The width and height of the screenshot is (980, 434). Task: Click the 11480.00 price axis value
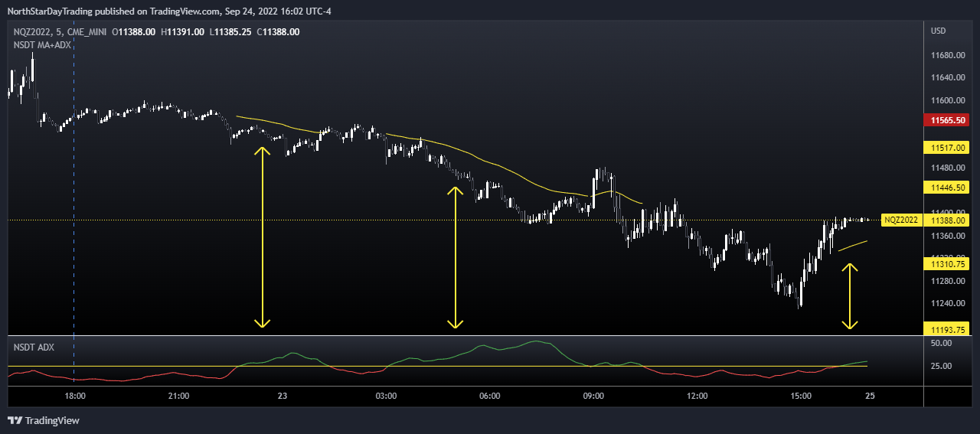pos(946,168)
